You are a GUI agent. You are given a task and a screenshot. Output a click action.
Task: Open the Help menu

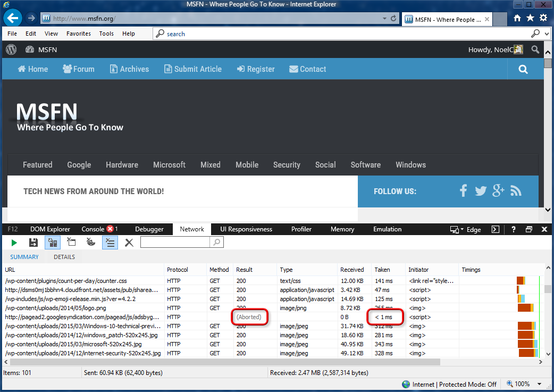(x=129, y=34)
